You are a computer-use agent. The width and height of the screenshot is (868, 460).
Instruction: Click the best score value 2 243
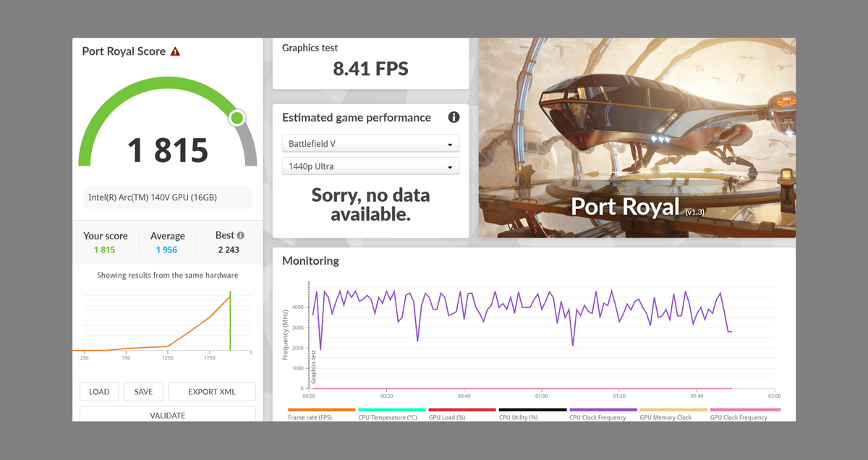pos(229,250)
